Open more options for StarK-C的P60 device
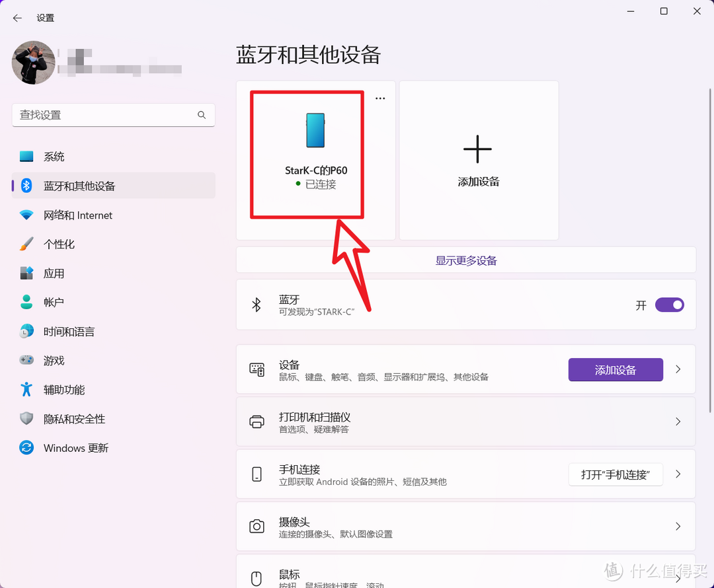 (x=380, y=98)
